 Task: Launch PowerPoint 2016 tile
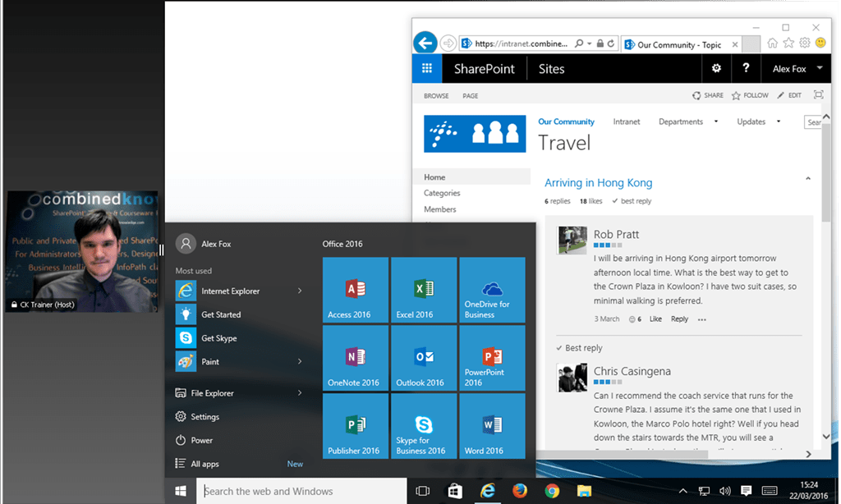(492, 358)
